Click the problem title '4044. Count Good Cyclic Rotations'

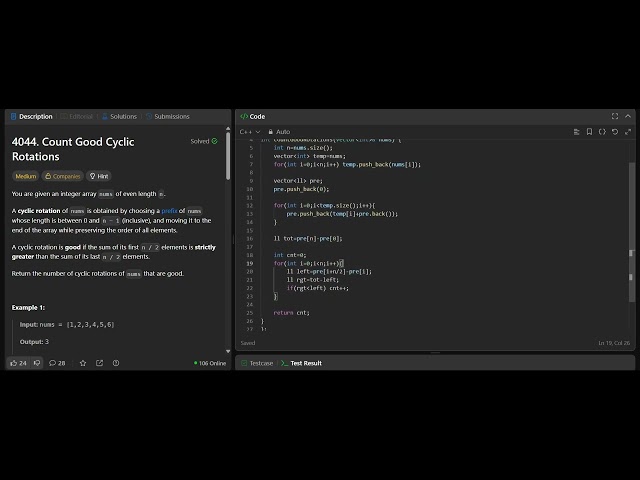point(73,149)
